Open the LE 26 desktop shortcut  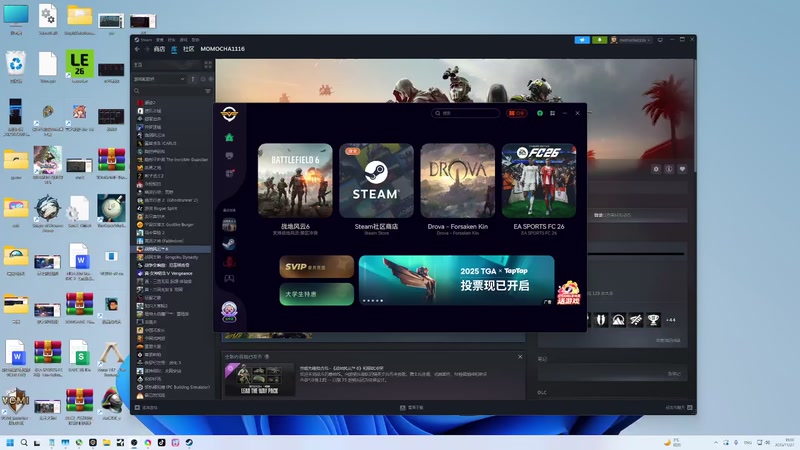[x=80, y=66]
